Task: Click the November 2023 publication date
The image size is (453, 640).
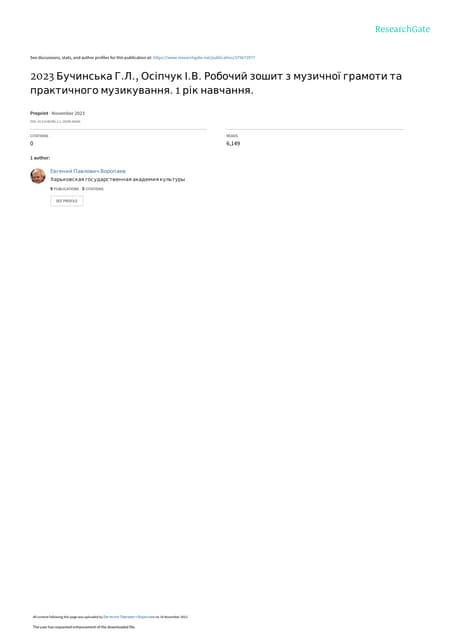Action: (x=68, y=113)
